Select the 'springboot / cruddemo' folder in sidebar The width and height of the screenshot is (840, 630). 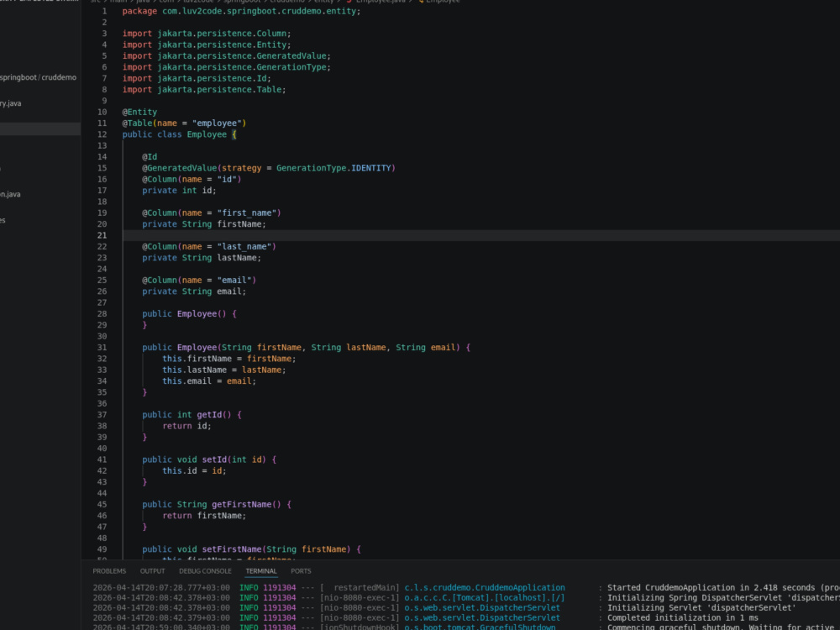38,77
